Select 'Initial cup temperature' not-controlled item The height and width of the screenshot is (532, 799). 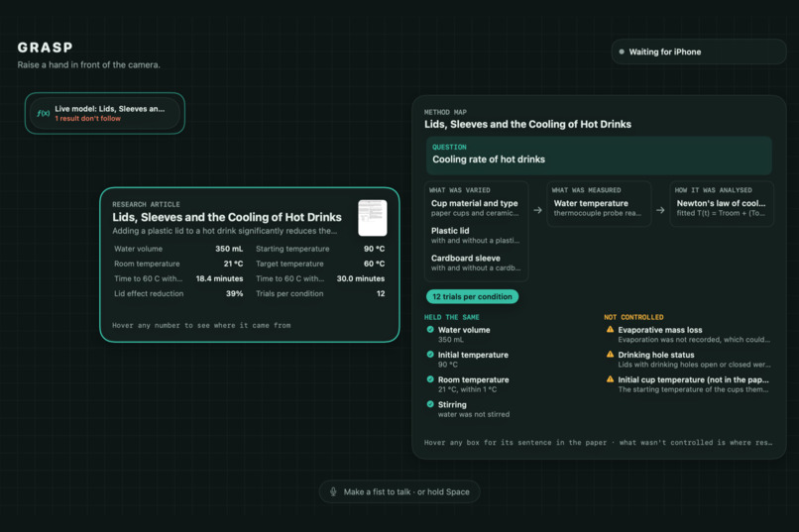click(688, 384)
